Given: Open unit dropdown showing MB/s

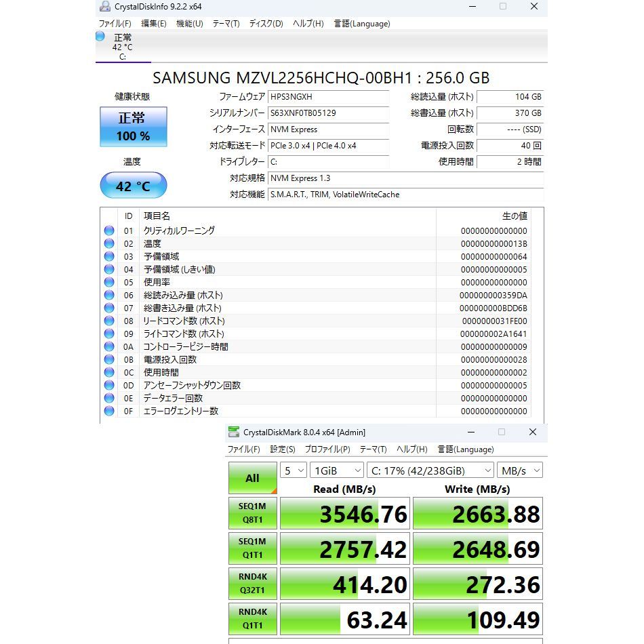Looking at the screenshot, I should tap(519, 470).
